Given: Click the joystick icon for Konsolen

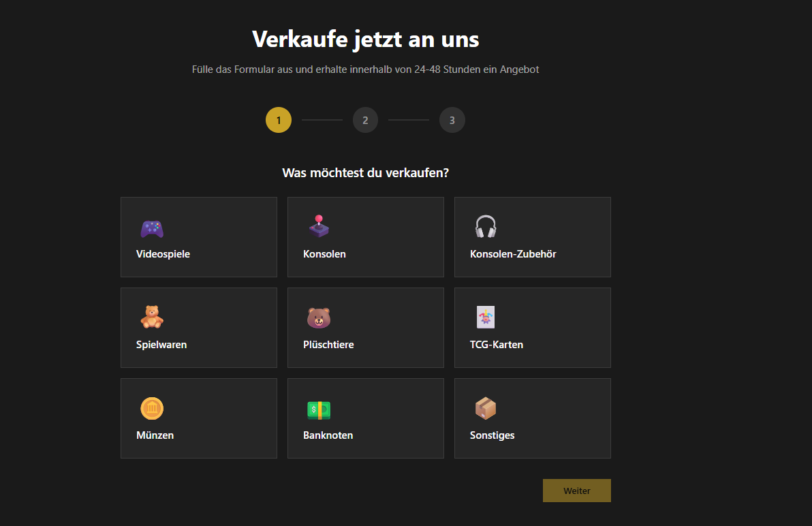Looking at the screenshot, I should [319, 226].
